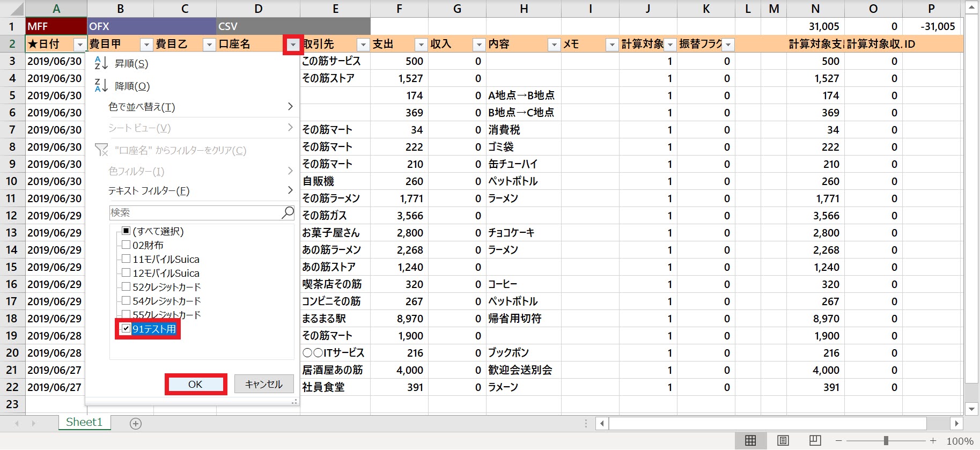Switch to Normal view icon in status bar
The image size is (980, 450).
click(x=750, y=441)
